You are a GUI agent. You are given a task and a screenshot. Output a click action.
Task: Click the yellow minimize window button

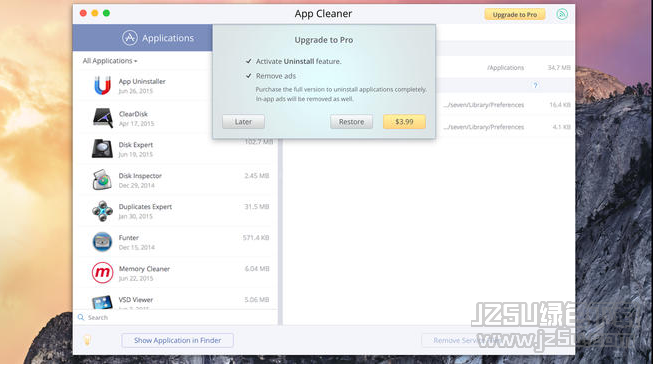click(x=95, y=13)
